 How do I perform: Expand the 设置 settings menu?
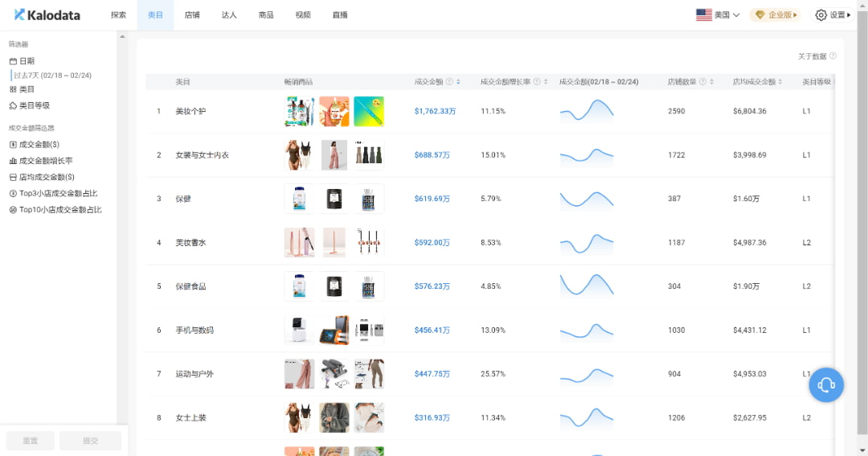coord(833,14)
